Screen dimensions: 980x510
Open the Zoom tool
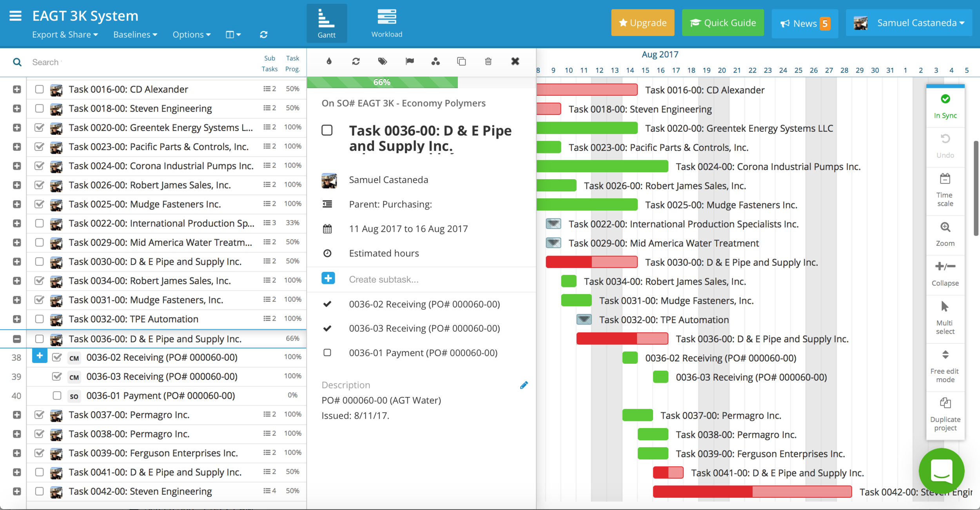tap(945, 234)
